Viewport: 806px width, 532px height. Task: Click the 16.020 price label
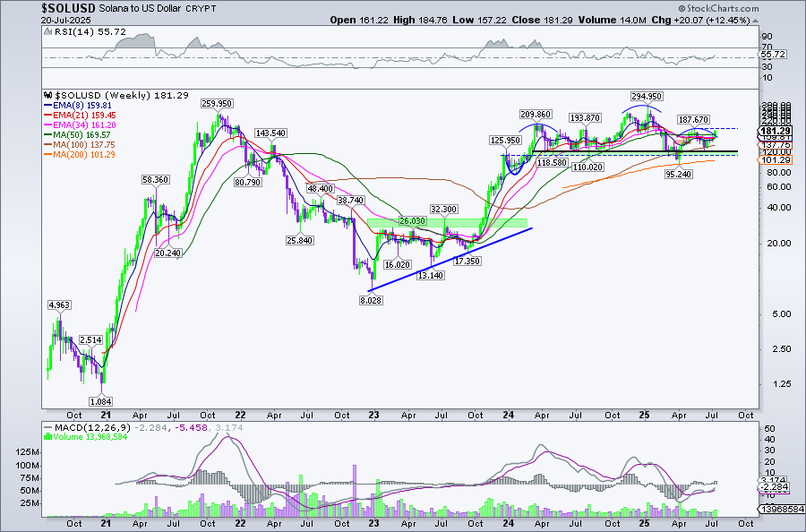tap(398, 264)
